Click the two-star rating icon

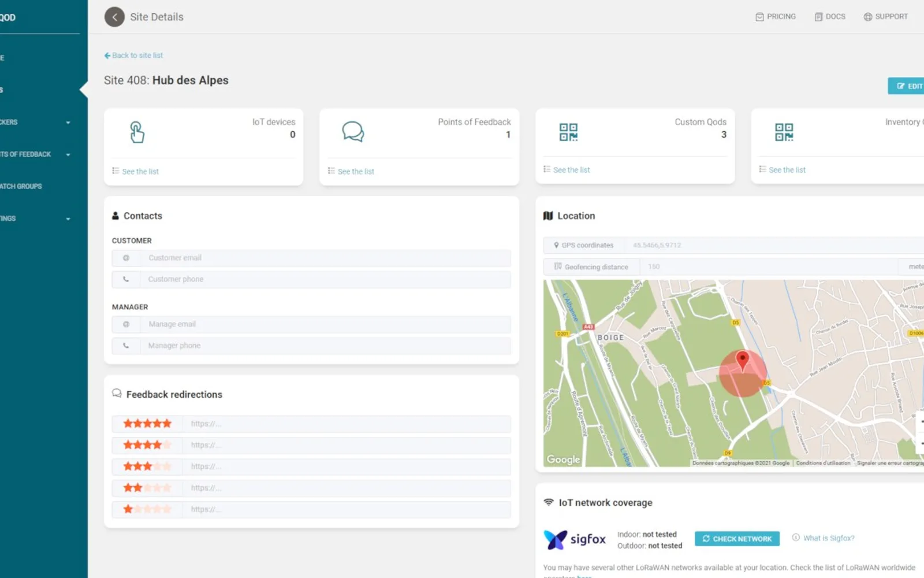tap(147, 488)
